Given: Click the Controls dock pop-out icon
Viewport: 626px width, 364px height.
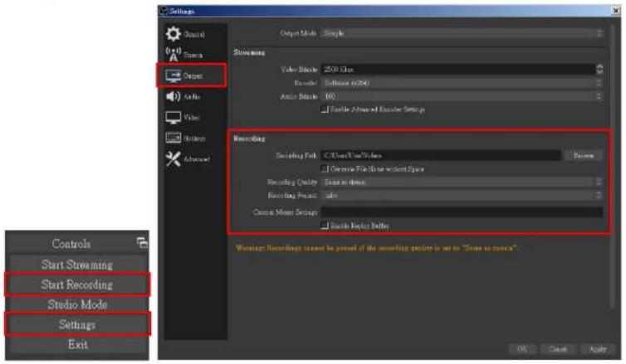Looking at the screenshot, I should point(142,242).
